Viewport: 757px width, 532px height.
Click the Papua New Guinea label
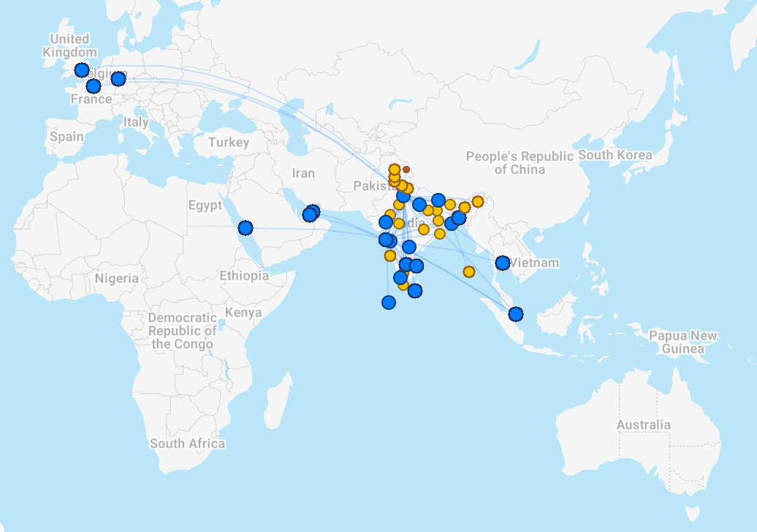(683, 342)
